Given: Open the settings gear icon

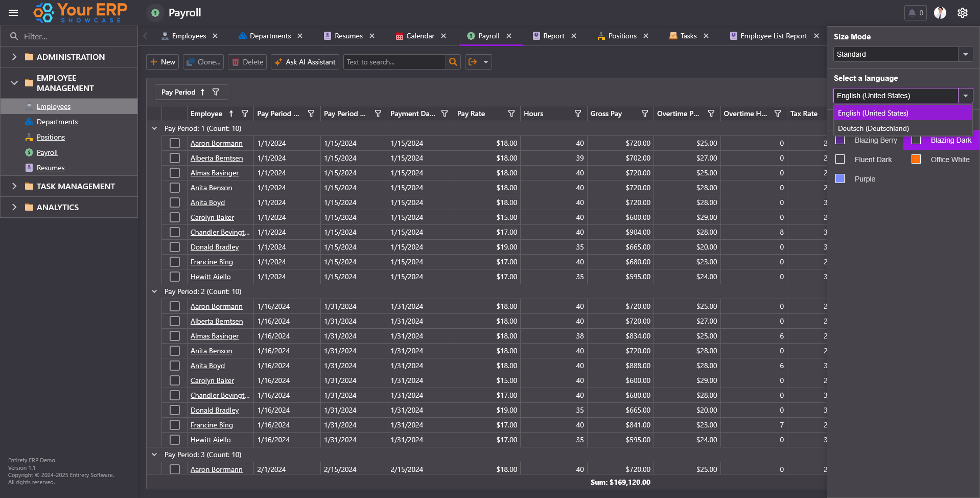Looking at the screenshot, I should pos(963,13).
